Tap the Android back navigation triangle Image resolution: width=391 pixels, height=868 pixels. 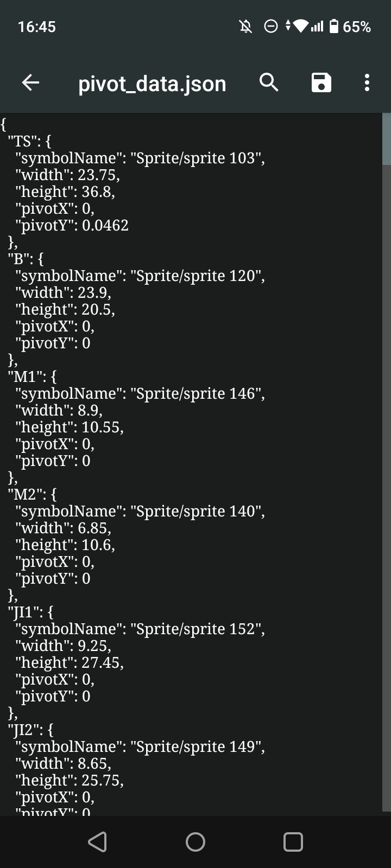click(x=97, y=842)
